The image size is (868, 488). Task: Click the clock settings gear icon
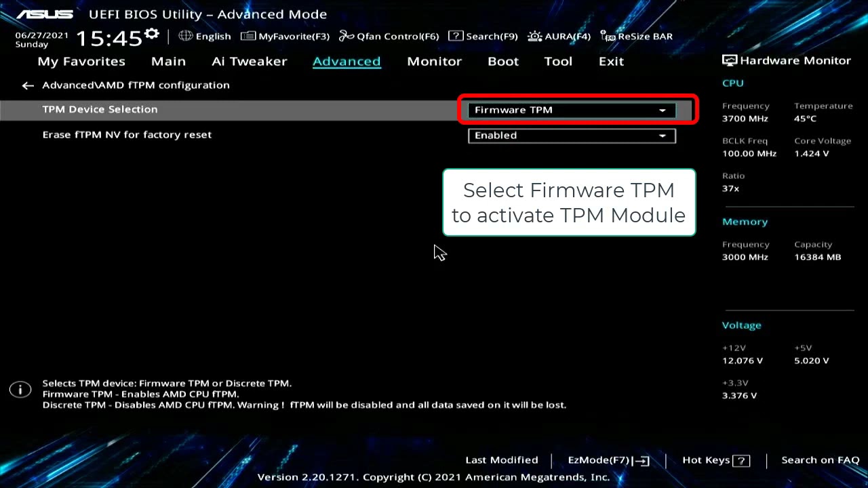click(152, 34)
